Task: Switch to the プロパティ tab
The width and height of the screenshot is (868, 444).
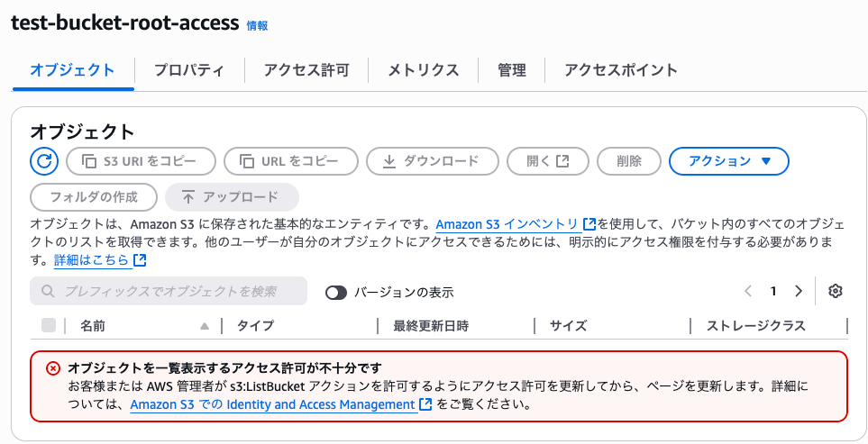Action: [x=188, y=70]
